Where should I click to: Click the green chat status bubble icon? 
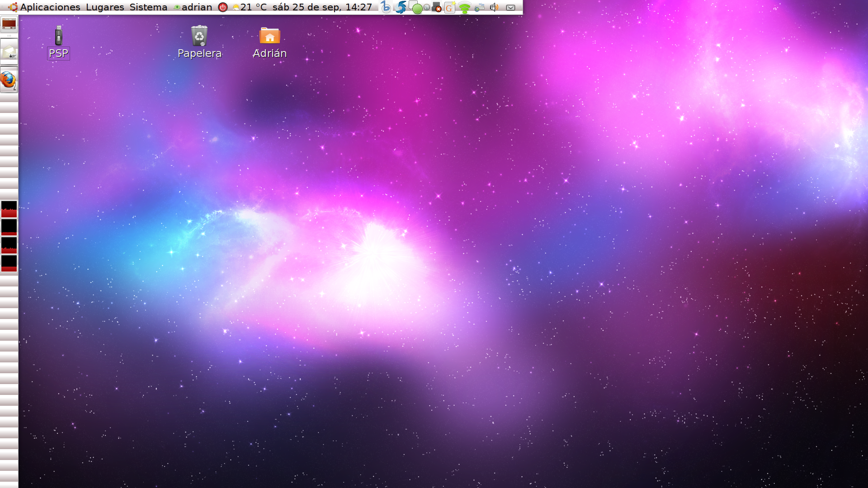[417, 8]
